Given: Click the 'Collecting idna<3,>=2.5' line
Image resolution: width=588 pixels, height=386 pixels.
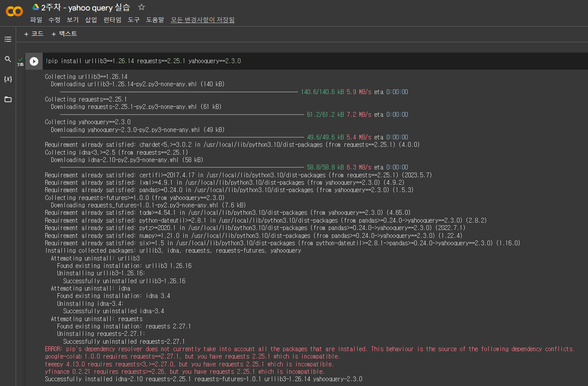Looking at the screenshot, I should coord(116,152).
